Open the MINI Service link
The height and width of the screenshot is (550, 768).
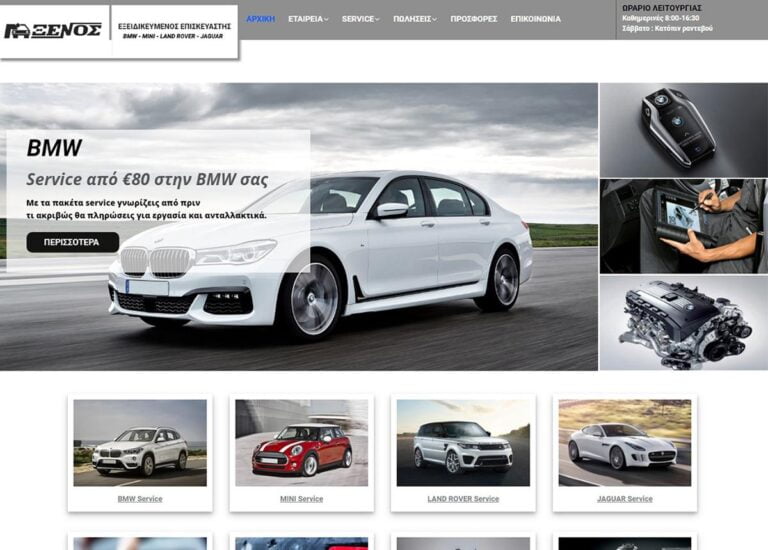[301, 499]
